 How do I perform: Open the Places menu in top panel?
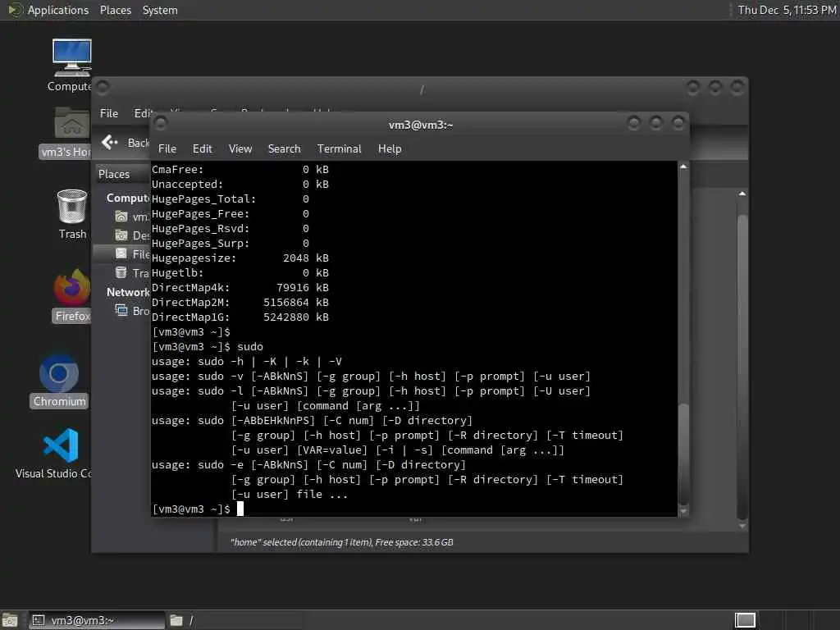(x=115, y=10)
